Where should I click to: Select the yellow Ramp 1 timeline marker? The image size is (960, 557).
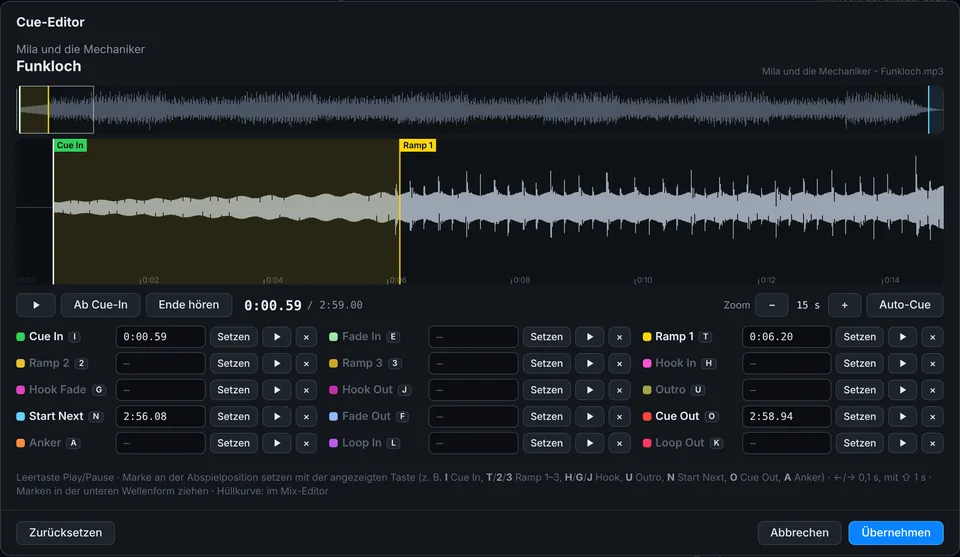(418, 145)
